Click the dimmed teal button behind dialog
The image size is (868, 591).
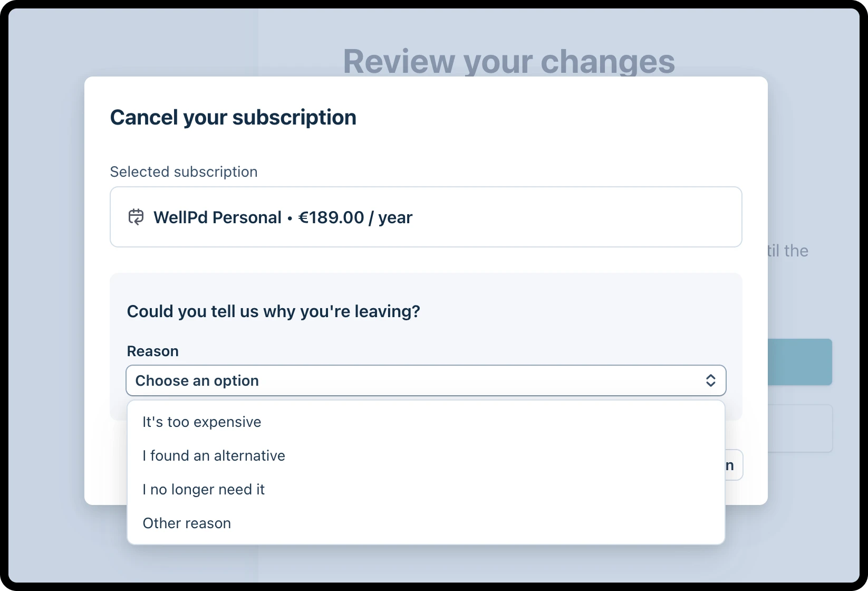799,362
